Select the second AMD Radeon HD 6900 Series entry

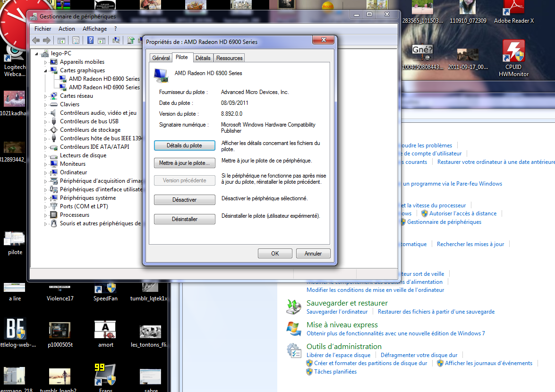pyautogui.click(x=104, y=87)
